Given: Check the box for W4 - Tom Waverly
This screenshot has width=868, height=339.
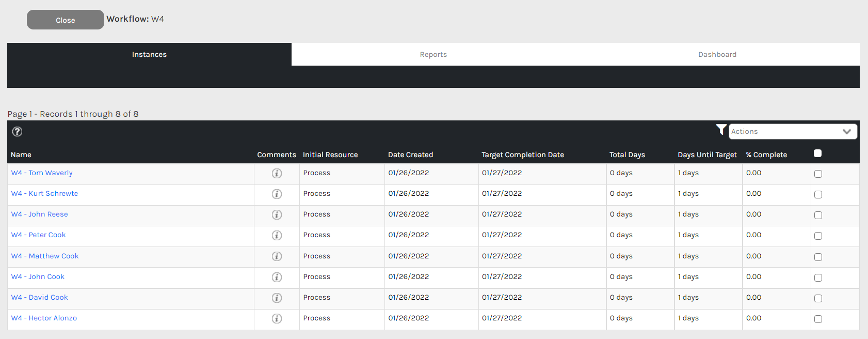Looking at the screenshot, I should point(818,174).
